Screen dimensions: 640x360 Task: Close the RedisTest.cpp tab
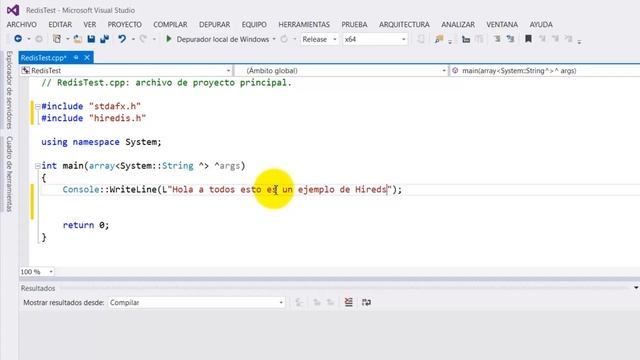click(x=87, y=58)
